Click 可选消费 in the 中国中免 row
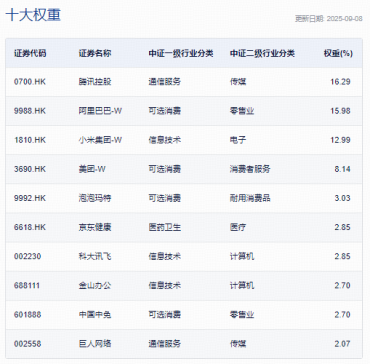Screen dimensions: 371x364 165,315
